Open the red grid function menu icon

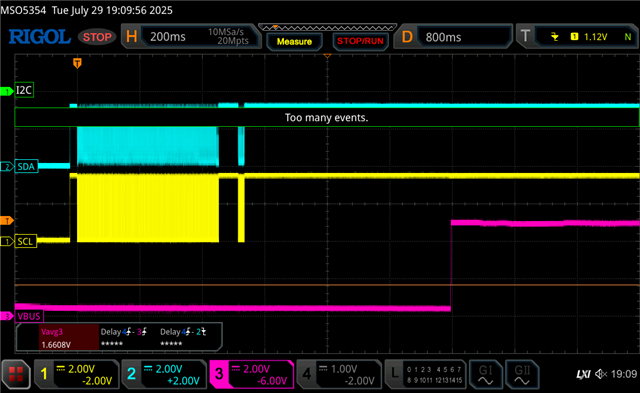[16, 373]
